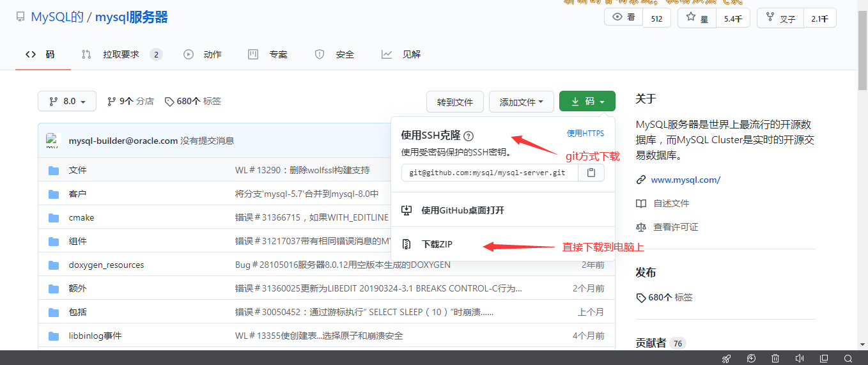Click mysql服务器 repository name link
The height and width of the screenshot is (365, 868).
point(132,17)
